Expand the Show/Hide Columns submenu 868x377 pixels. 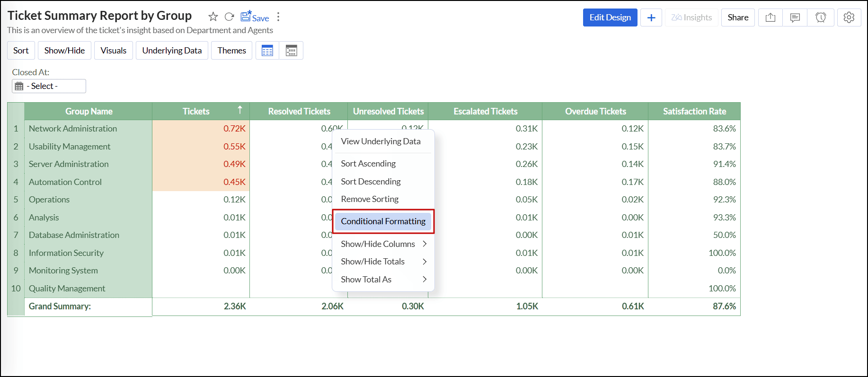[383, 244]
